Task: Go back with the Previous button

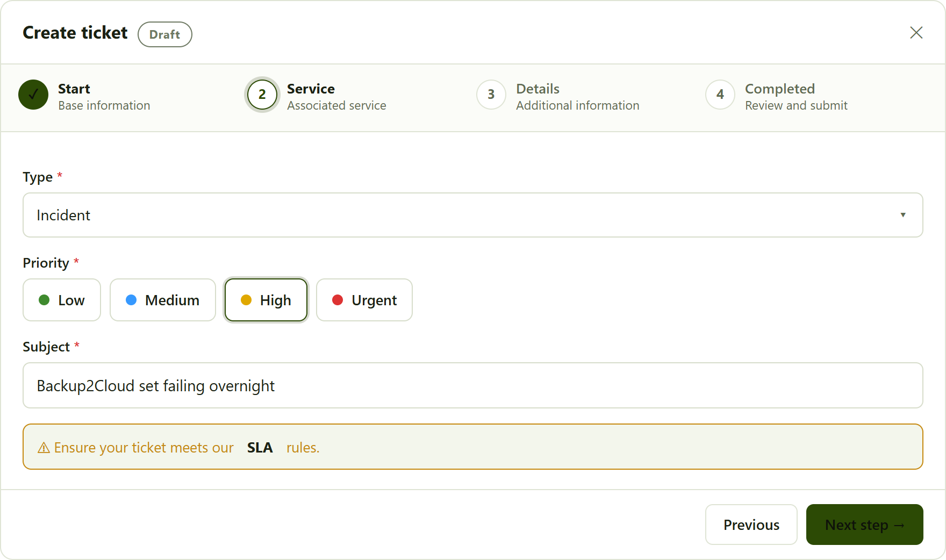Action: click(x=751, y=525)
